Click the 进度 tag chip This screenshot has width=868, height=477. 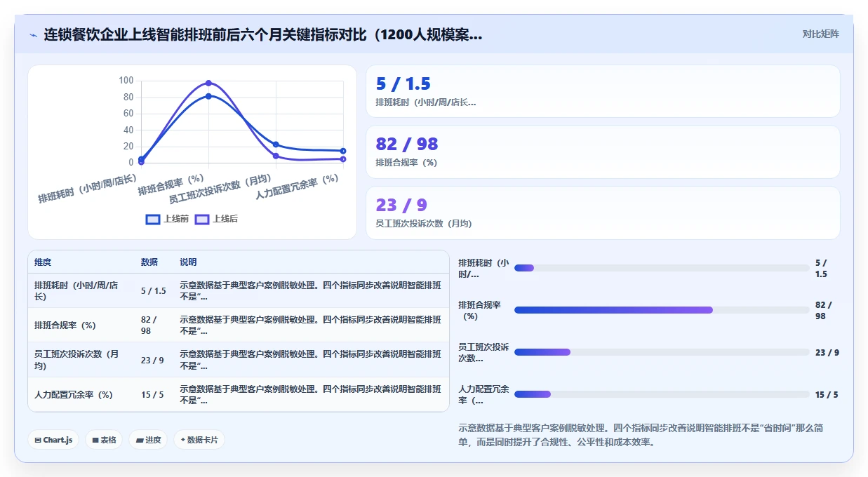pyautogui.click(x=148, y=440)
